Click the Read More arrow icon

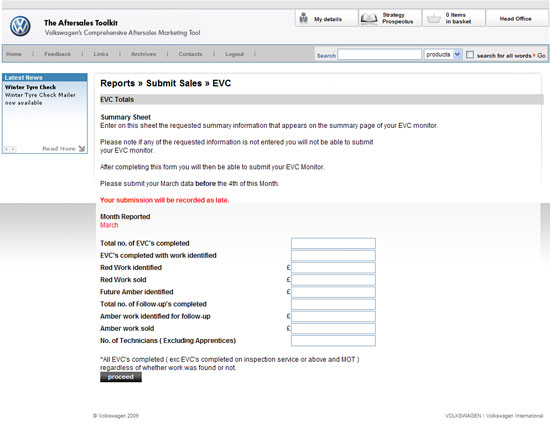[x=82, y=149]
